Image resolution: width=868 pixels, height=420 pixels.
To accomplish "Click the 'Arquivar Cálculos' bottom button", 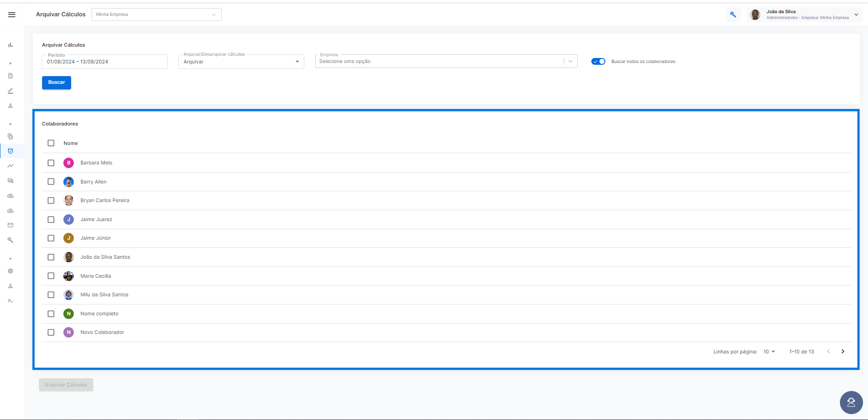I will tap(66, 385).
